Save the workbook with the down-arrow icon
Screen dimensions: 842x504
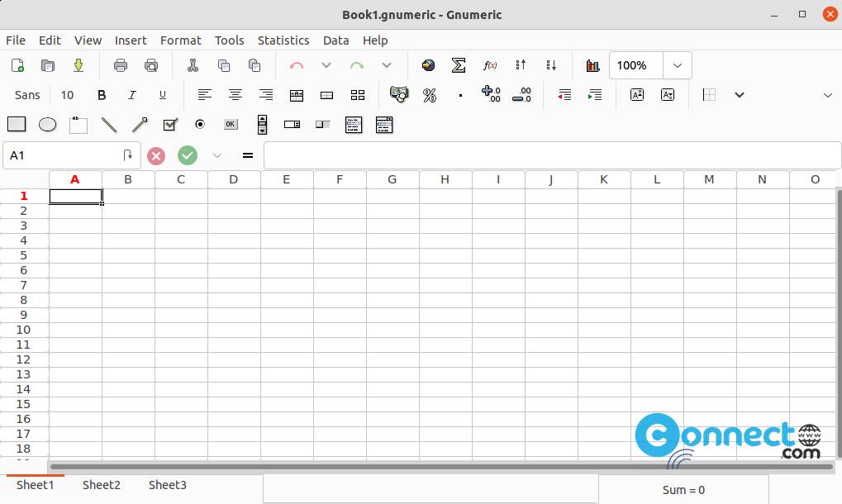pyautogui.click(x=78, y=65)
